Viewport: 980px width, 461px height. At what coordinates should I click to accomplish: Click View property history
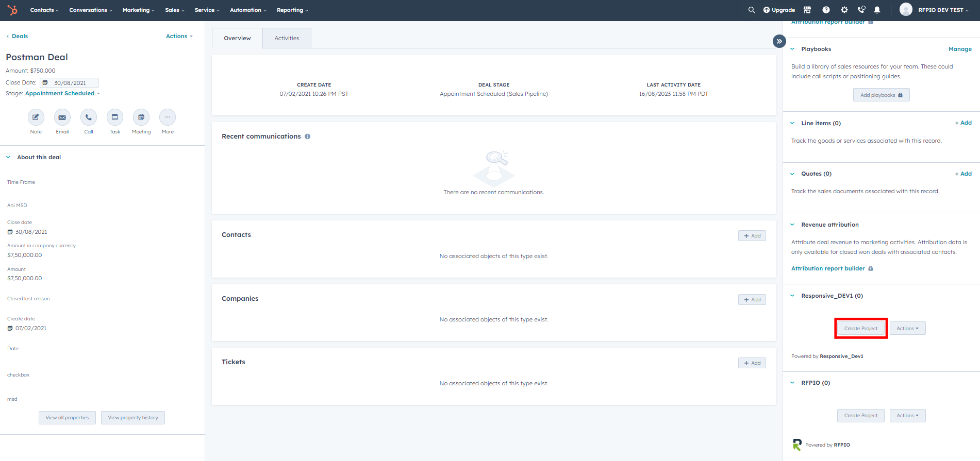point(133,418)
